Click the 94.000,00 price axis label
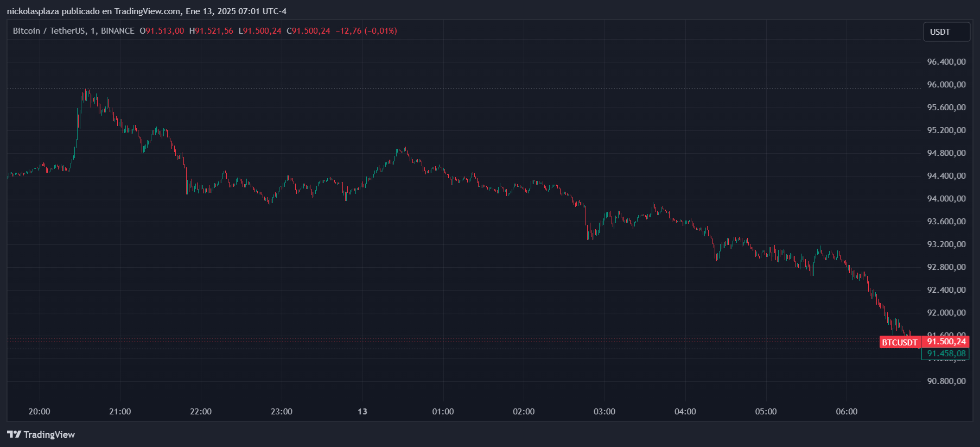The image size is (980, 447). tap(946, 199)
